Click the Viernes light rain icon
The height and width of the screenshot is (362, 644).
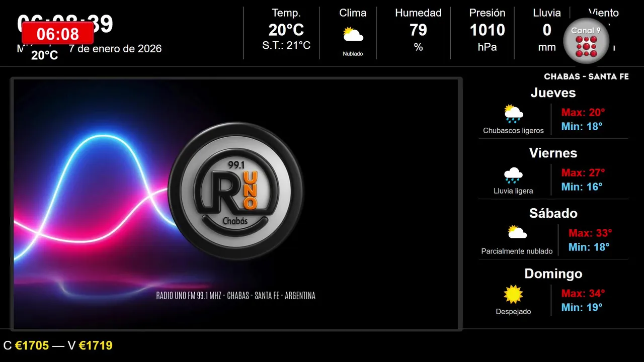pos(513,174)
